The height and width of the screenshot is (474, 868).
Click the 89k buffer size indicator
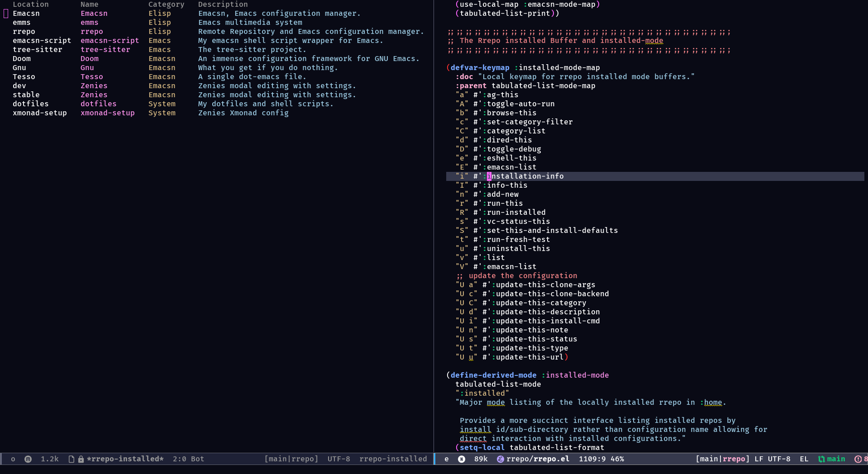(481, 459)
